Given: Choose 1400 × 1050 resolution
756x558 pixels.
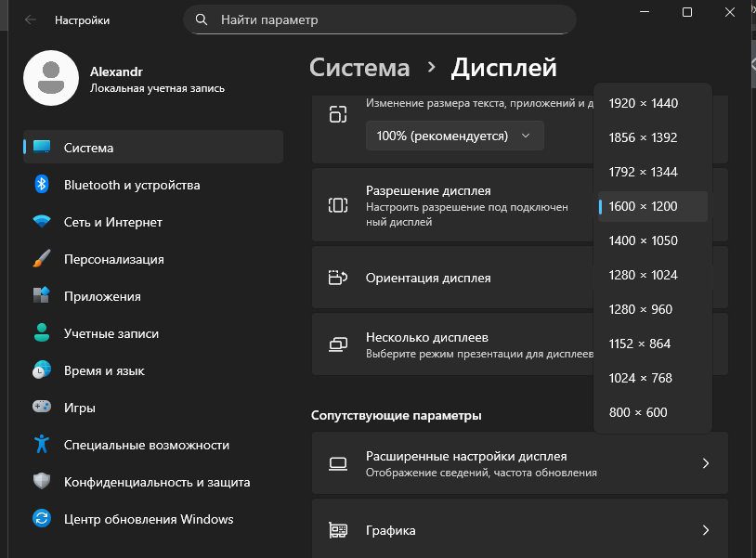Looking at the screenshot, I should click(x=652, y=240).
